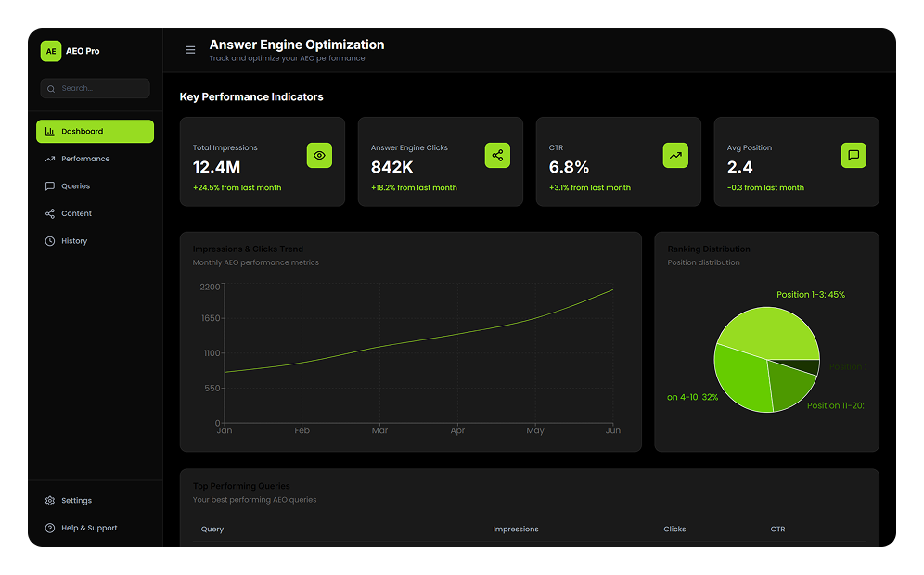Click the comment icon on Avg Position card

853,155
